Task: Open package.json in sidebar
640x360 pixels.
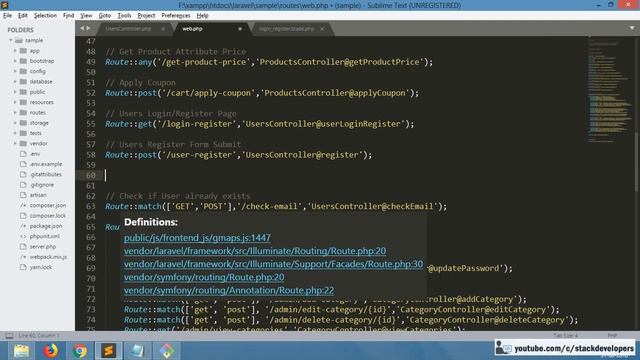Action: (46, 226)
